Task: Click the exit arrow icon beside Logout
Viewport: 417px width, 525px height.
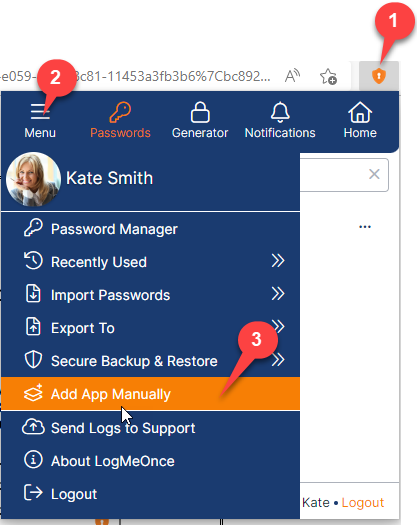Action: tap(33, 492)
